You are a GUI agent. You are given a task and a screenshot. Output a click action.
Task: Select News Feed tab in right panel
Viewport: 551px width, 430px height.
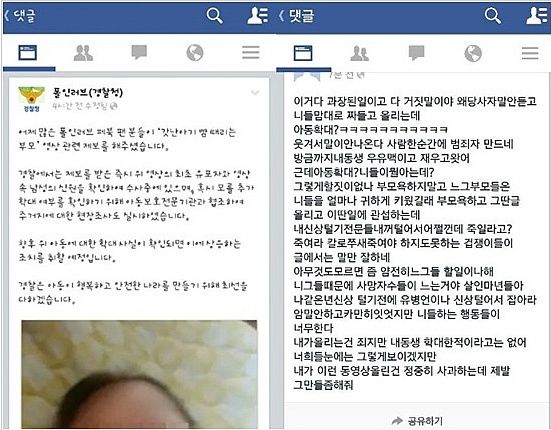303,53
